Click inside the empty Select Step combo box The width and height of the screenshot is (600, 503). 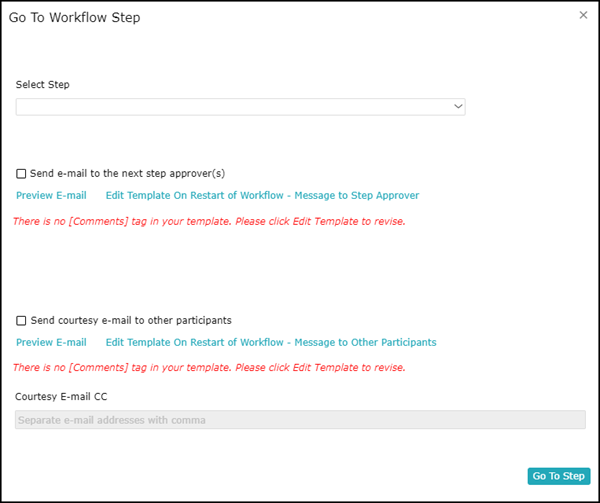point(200,106)
